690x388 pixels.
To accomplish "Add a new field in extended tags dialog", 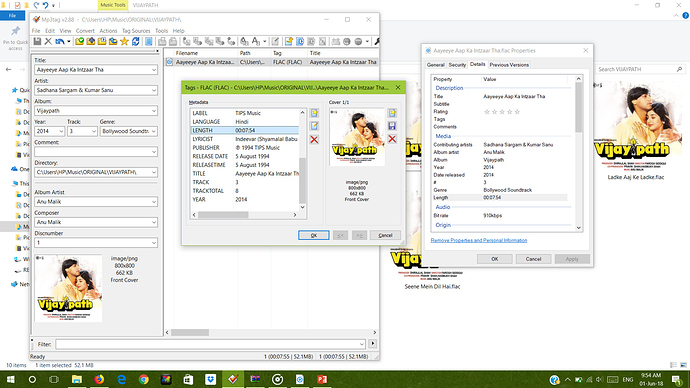I will click(314, 113).
